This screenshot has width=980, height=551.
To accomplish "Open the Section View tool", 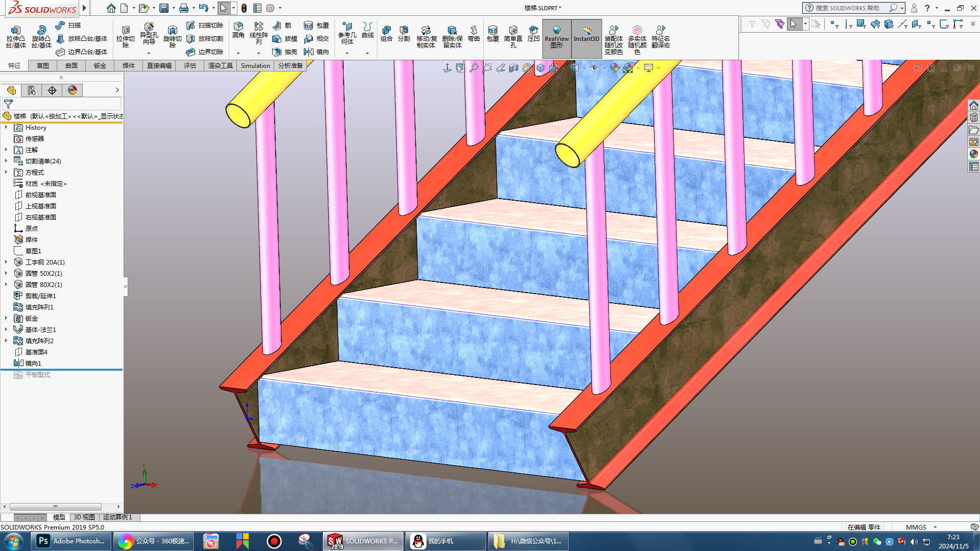I will tap(514, 68).
